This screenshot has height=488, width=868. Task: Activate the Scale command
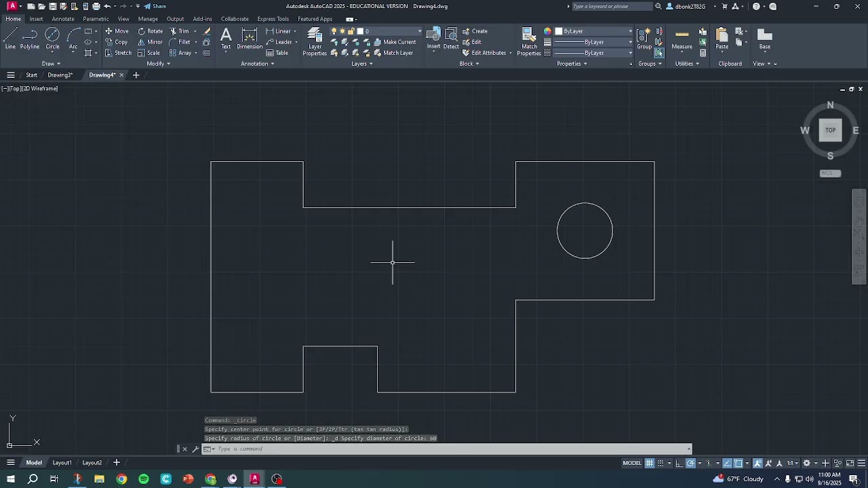pyautogui.click(x=149, y=53)
